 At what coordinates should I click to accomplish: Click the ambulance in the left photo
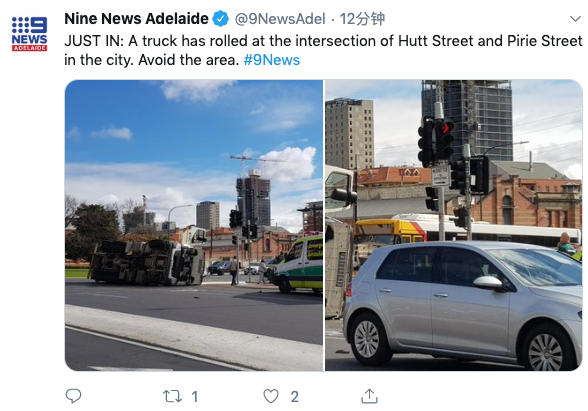[299, 262]
